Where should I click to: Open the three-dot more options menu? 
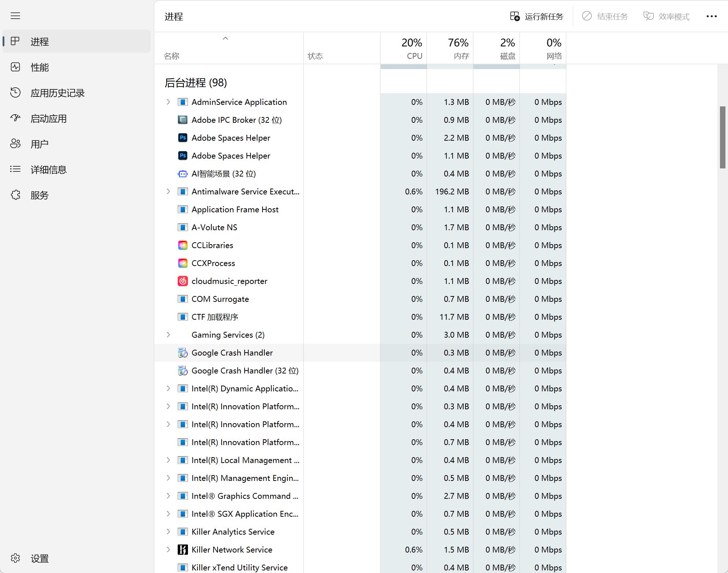(712, 16)
